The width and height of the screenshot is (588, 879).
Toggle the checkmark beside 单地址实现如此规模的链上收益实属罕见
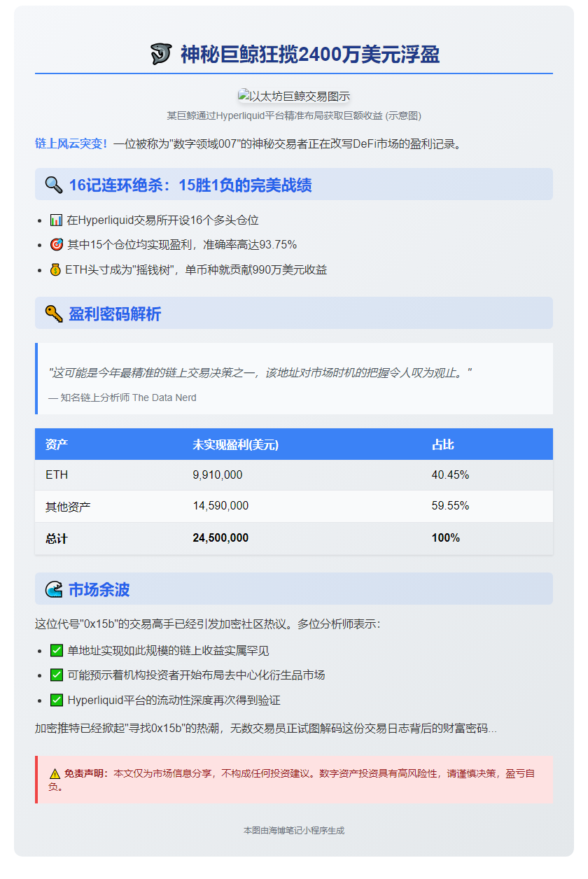pos(56,651)
